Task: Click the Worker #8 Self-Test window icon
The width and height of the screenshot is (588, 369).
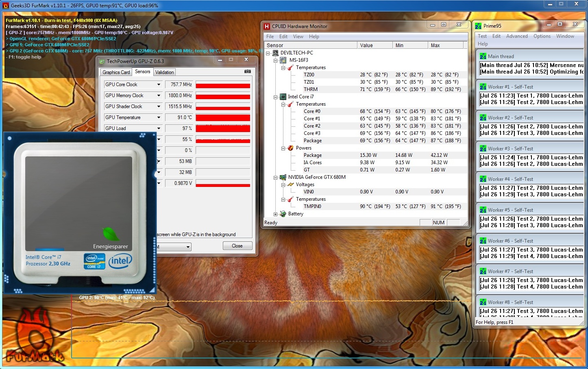Action: click(x=483, y=302)
